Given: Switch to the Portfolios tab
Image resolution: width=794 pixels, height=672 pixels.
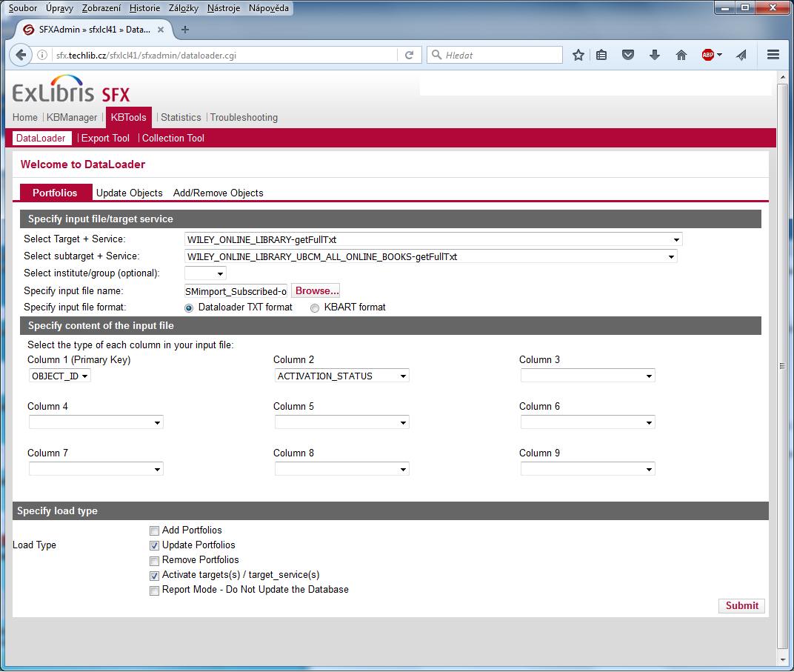Looking at the screenshot, I should [56, 193].
